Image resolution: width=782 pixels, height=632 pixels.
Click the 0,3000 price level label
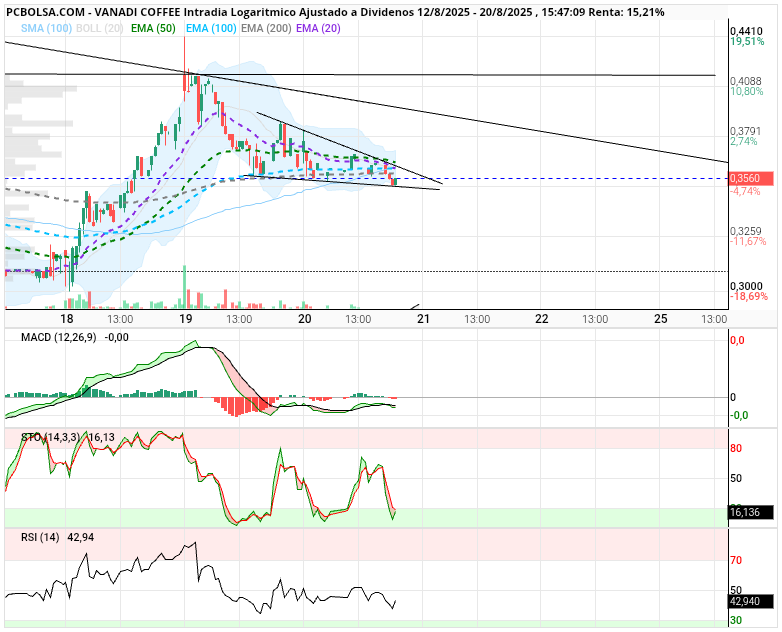point(746,286)
